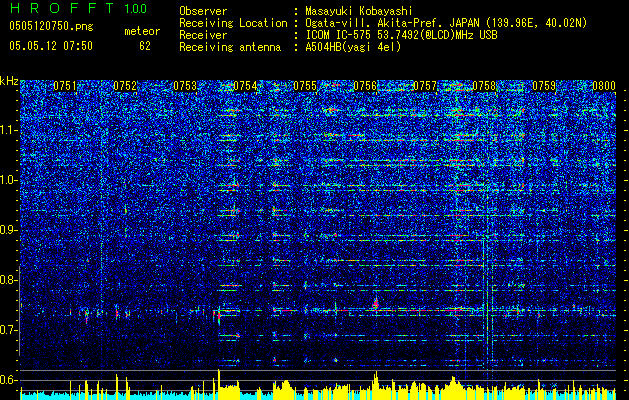Click the 0758 time marker

[485, 86]
